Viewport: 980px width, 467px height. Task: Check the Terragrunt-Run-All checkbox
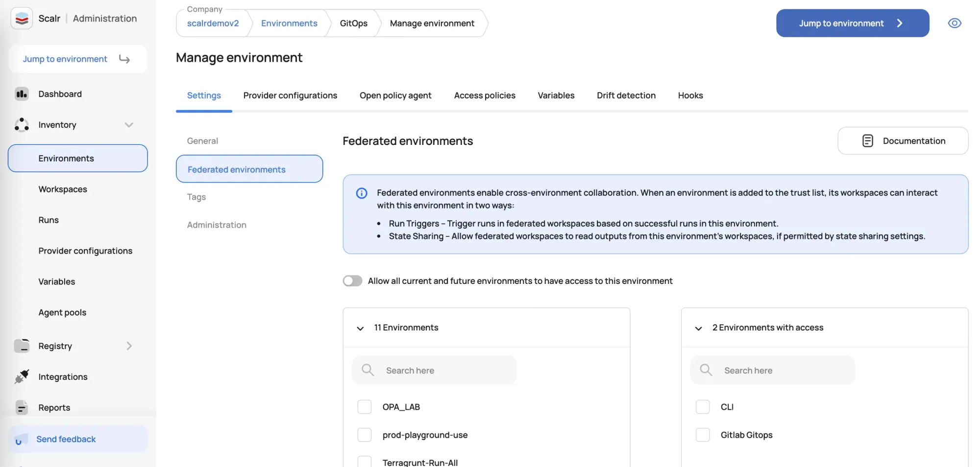365,462
